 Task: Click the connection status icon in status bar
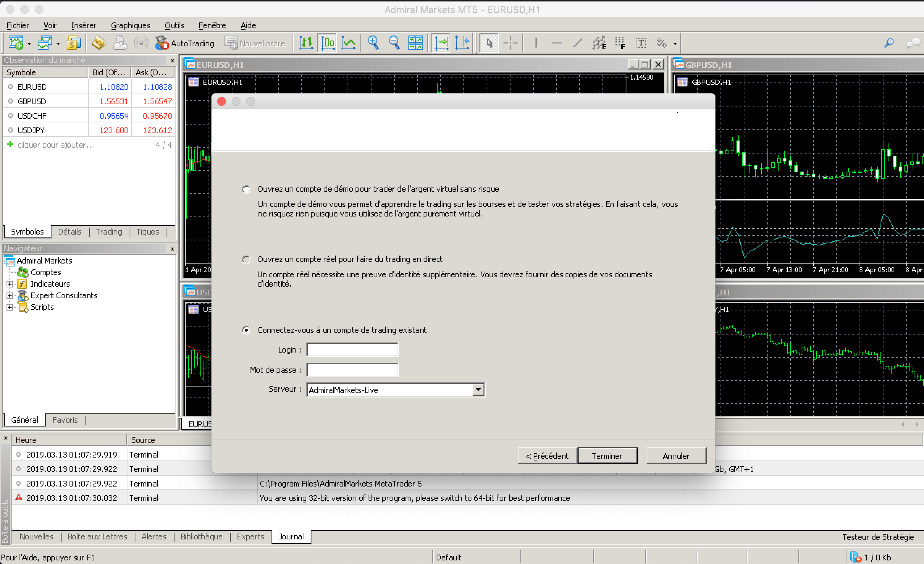pos(855,557)
